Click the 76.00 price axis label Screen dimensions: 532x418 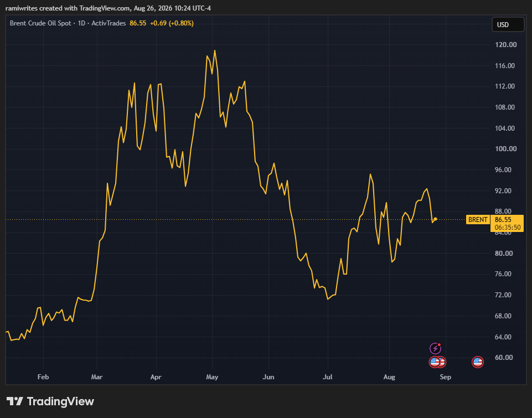point(503,274)
